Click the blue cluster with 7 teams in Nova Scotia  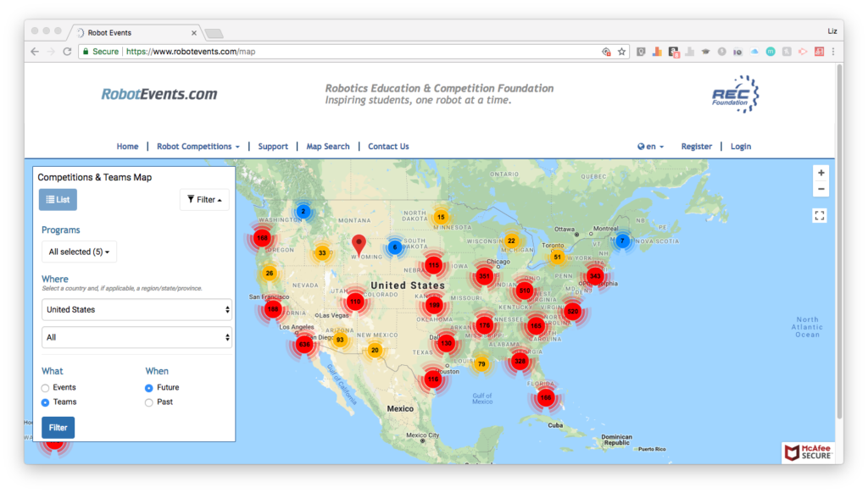pos(621,241)
